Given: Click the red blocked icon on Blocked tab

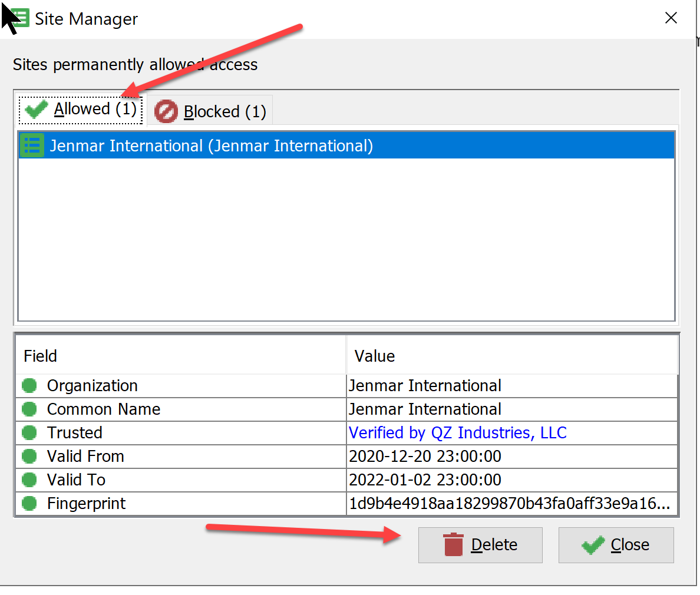Looking at the screenshot, I should pos(166,111).
